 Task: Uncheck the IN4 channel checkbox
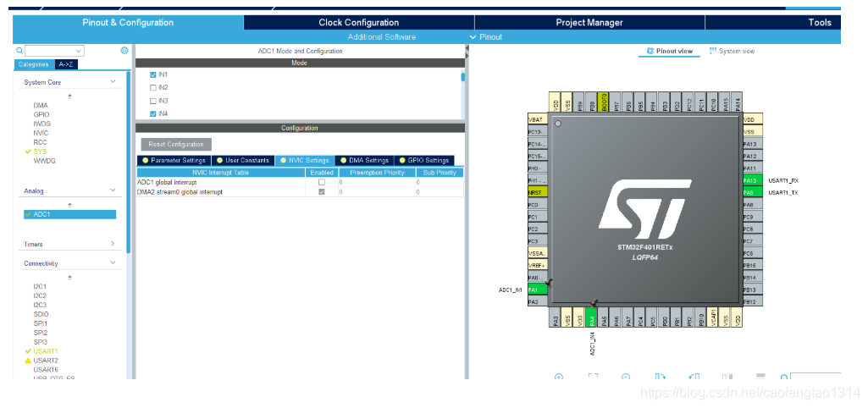[153, 114]
